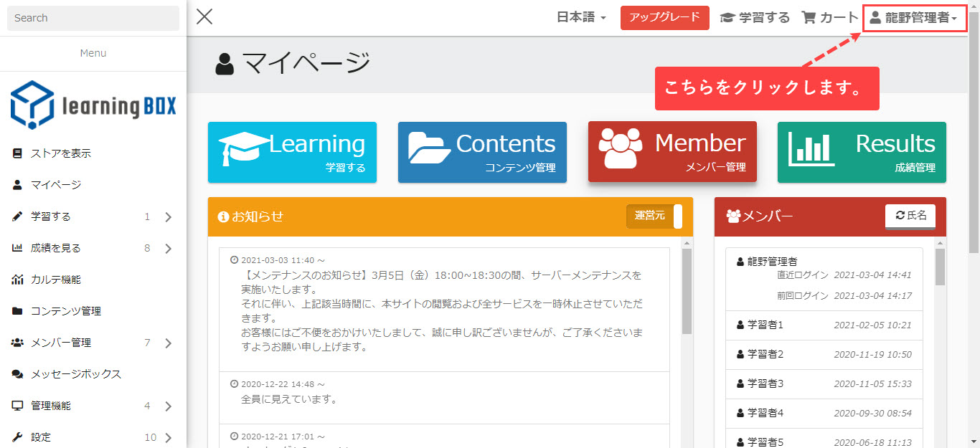Select メッセージボックス in the sidebar

(x=75, y=374)
